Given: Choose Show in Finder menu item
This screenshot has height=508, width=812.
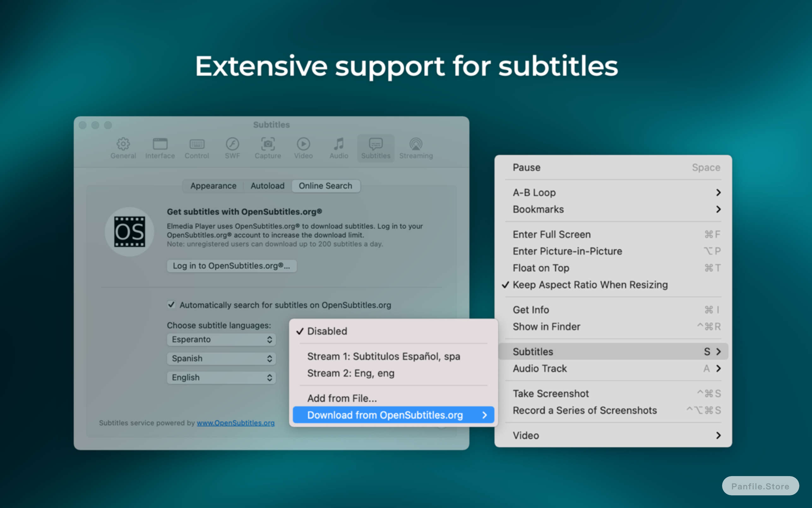Looking at the screenshot, I should click(613, 327).
